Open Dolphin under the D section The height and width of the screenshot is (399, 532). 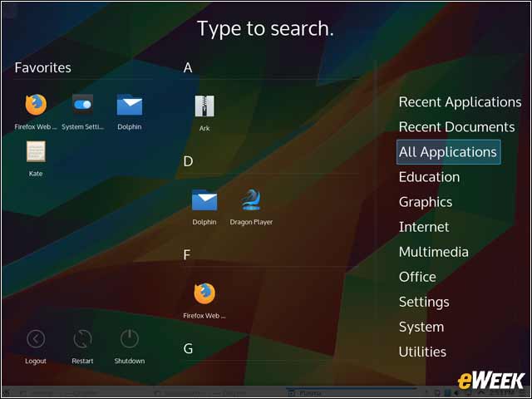point(204,207)
